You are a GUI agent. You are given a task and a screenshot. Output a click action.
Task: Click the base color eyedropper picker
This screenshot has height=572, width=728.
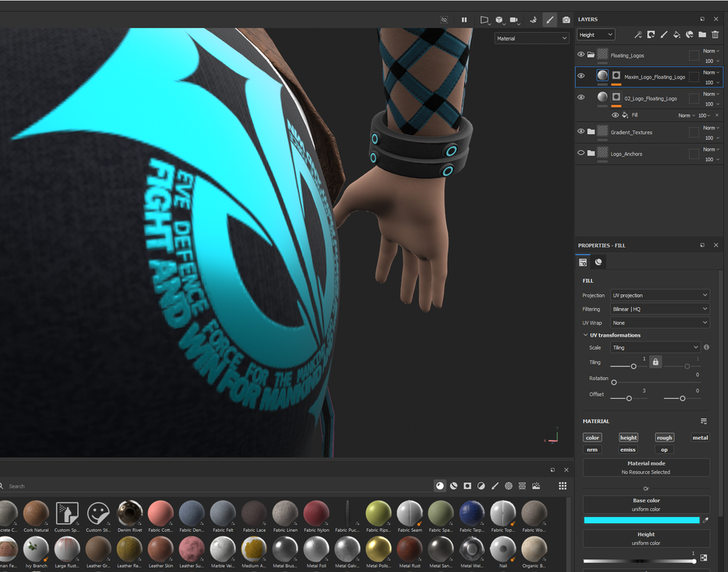(705, 520)
